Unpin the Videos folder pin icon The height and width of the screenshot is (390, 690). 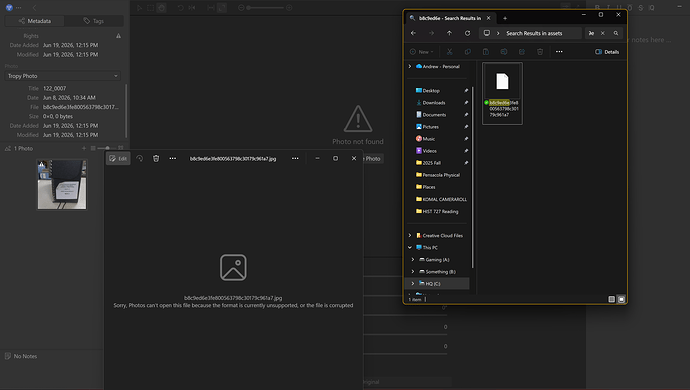[x=466, y=151]
